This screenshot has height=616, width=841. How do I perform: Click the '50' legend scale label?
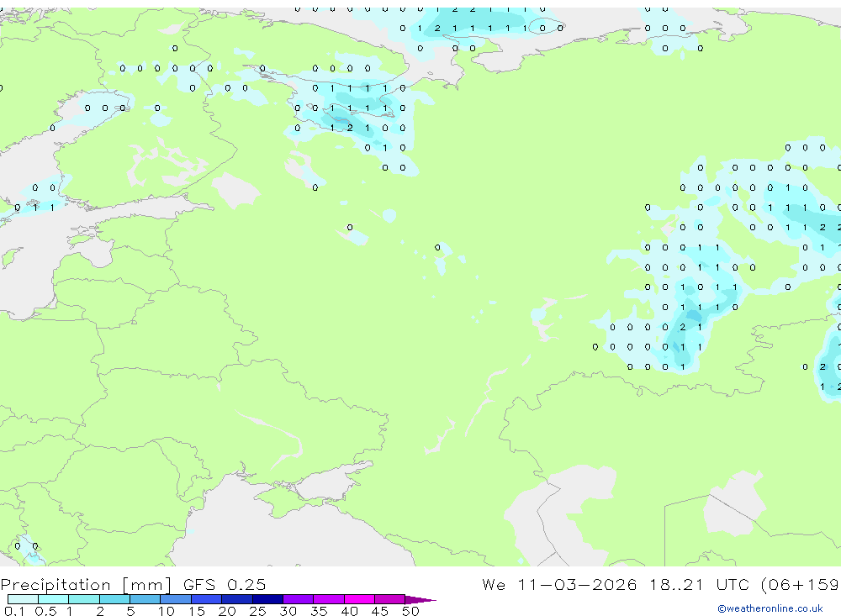tap(411, 611)
